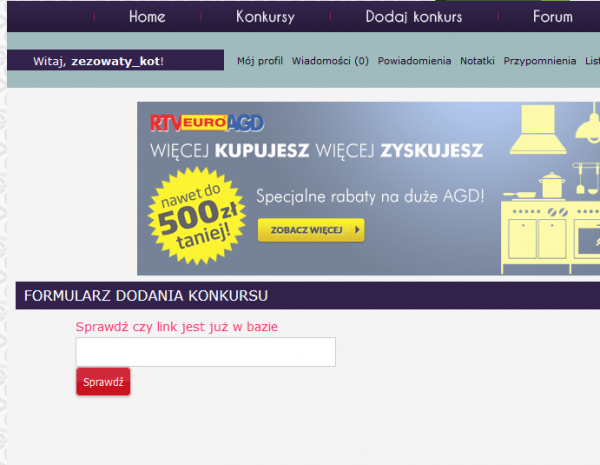Open the Mój profil link
Image resolution: width=600 pixels, height=465 pixels.
(x=260, y=61)
